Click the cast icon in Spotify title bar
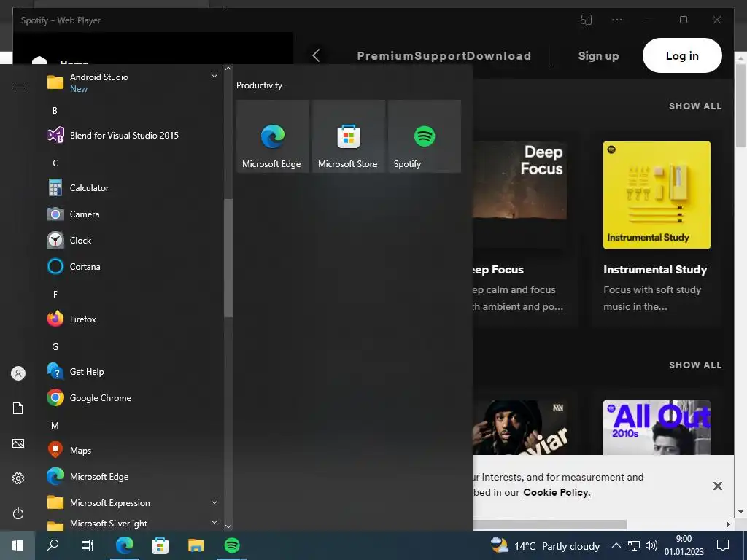The image size is (747, 560). [x=586, y=20]
